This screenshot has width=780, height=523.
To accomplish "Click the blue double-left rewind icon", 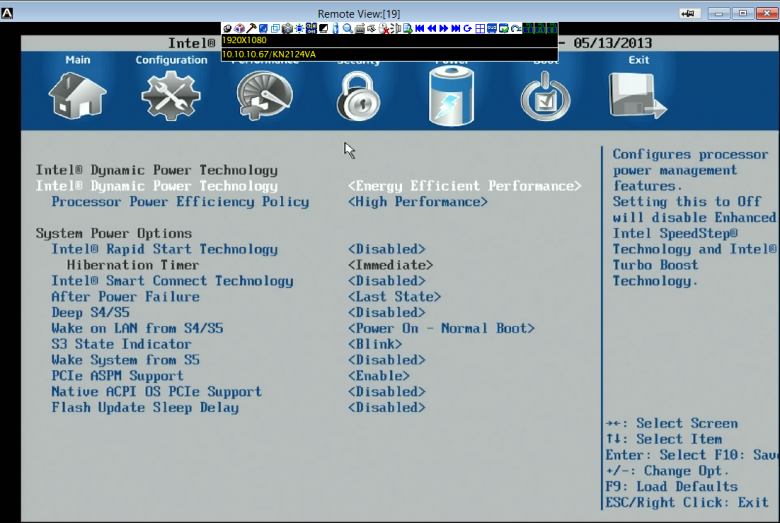I will [431, 28].
